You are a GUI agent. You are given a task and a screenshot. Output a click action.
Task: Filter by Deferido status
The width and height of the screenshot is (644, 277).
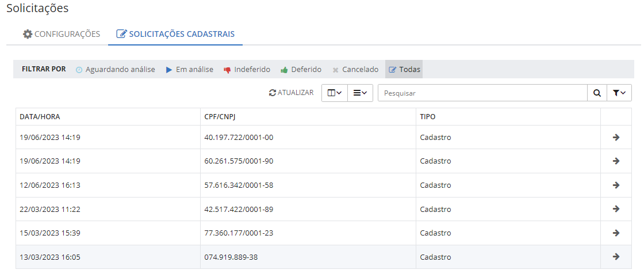301,70
